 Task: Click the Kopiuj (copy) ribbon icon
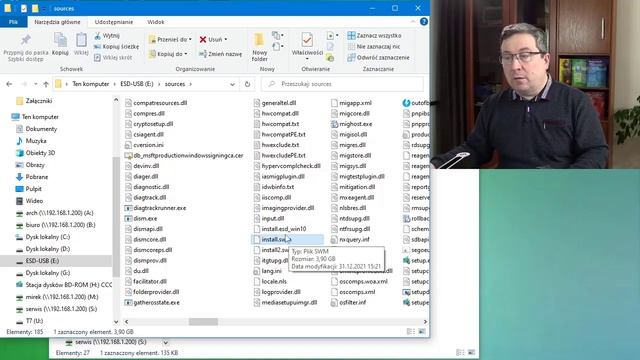[x=60, y=40]
